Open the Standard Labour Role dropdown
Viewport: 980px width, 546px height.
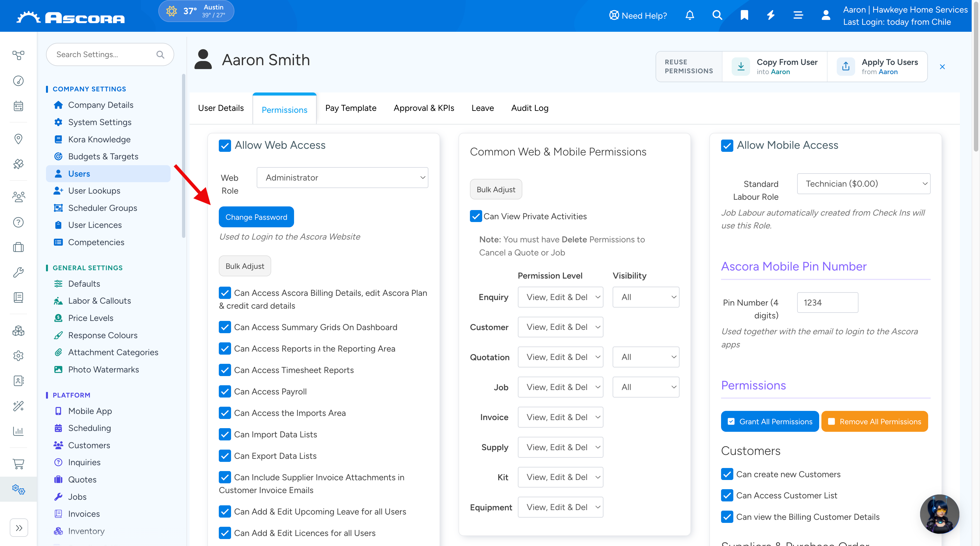863,184
